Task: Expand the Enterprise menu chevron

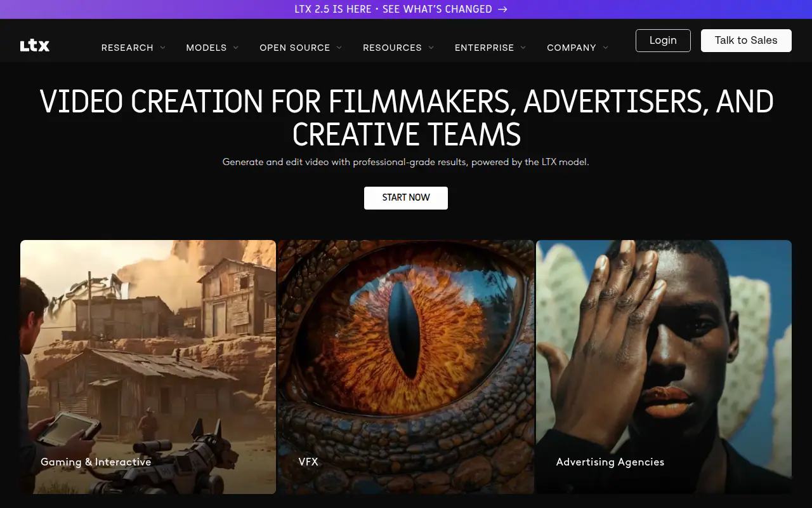Action: click(523, 48)
